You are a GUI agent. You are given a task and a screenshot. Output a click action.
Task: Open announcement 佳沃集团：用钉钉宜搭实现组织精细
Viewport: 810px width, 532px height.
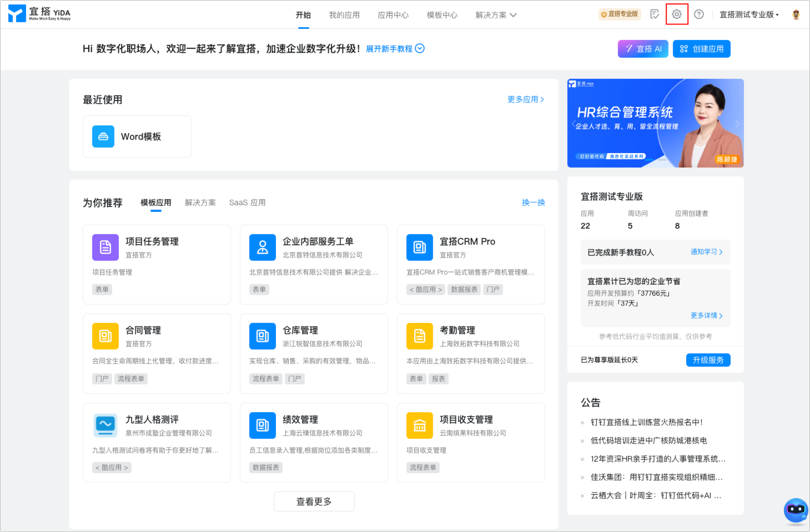(x=657, y=477)
